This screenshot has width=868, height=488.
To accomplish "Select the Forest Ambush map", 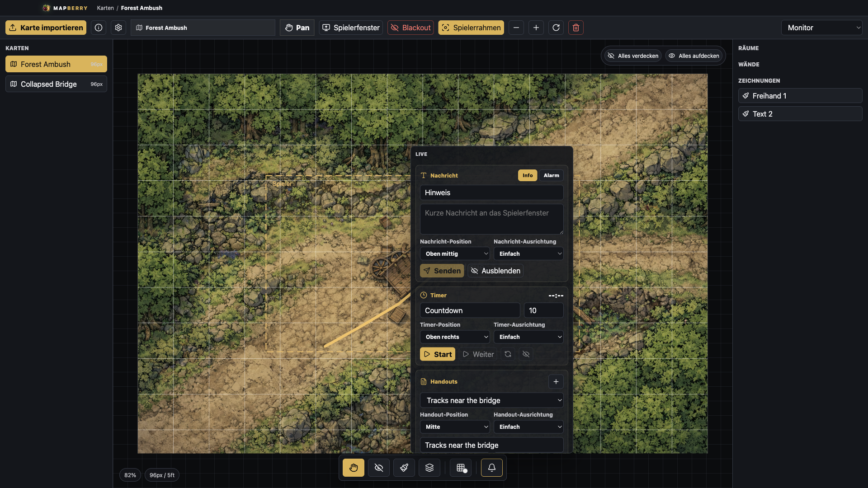I will tap(56, 64).
